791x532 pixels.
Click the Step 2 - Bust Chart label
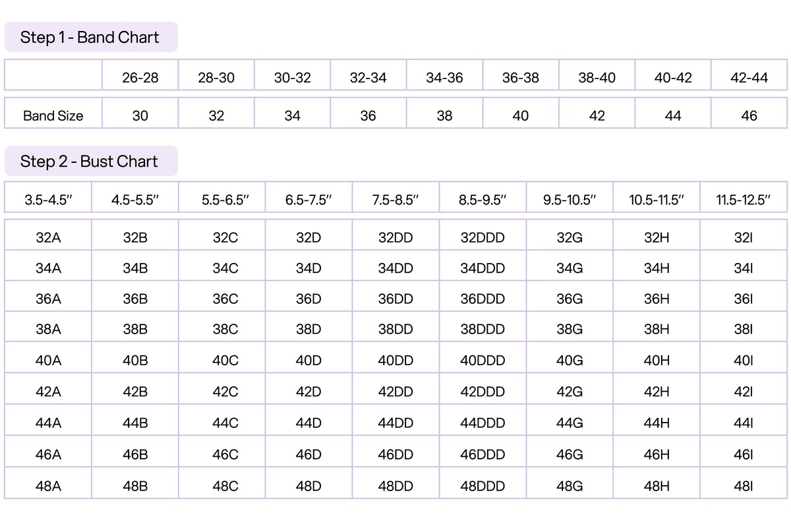[x=91, y=161]
